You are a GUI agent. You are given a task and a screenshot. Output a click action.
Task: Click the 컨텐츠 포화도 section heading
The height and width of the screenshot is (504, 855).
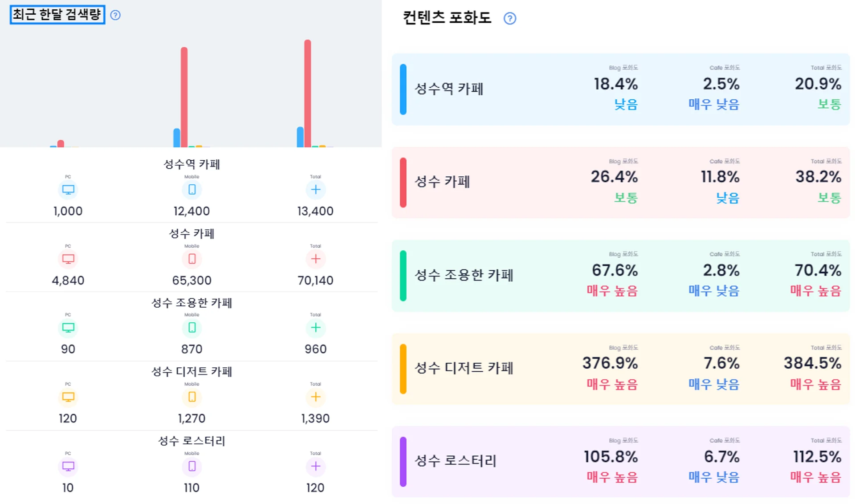pos(447,18)
